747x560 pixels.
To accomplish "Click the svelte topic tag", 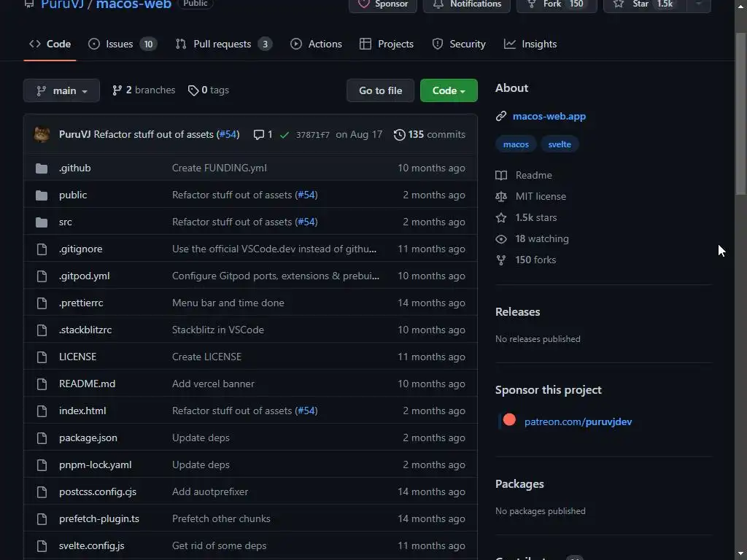I will [560, 144].
